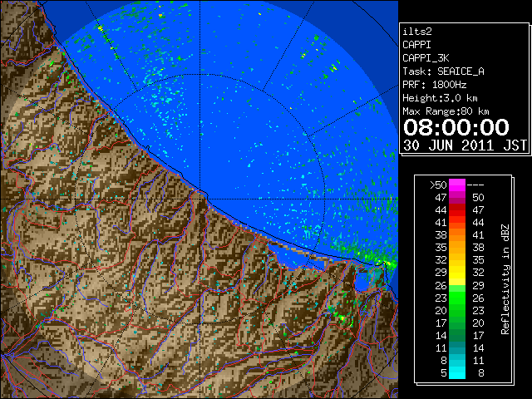This screenshot has height=399, width=532.
Task: Click the magenta >50 dBZ color swatch
Action: pos(457,185)
